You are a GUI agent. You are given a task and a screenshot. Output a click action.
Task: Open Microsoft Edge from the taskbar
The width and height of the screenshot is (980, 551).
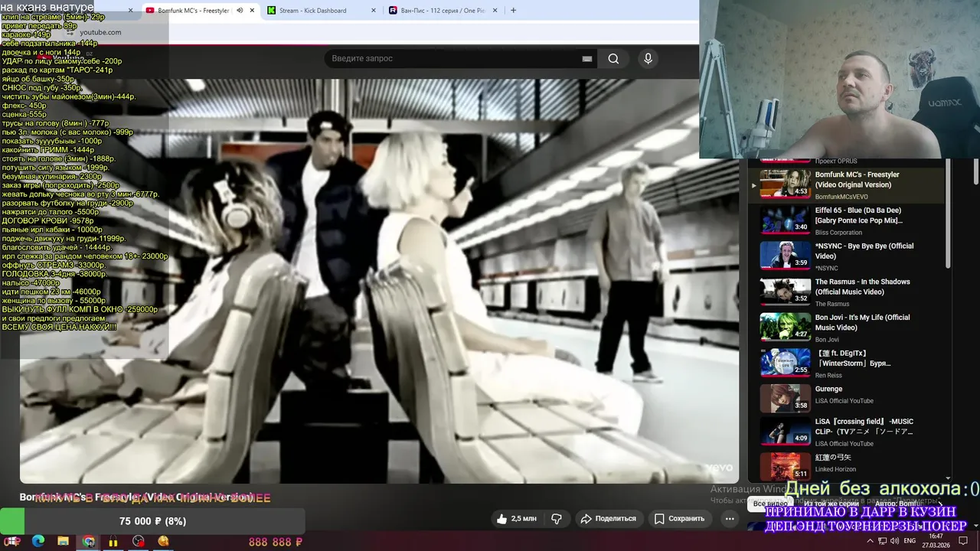(38, 541)
